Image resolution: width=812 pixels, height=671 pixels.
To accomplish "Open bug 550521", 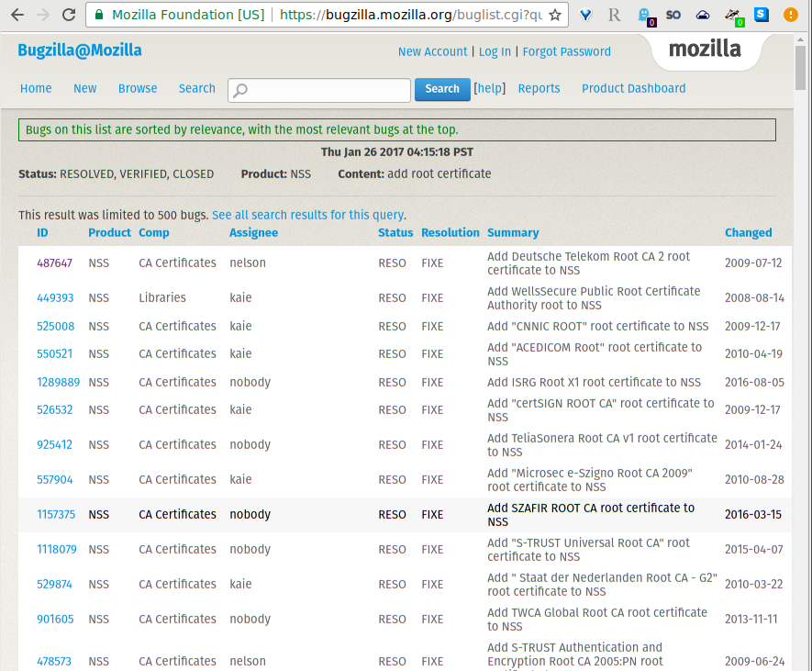I will click(54, 354).
